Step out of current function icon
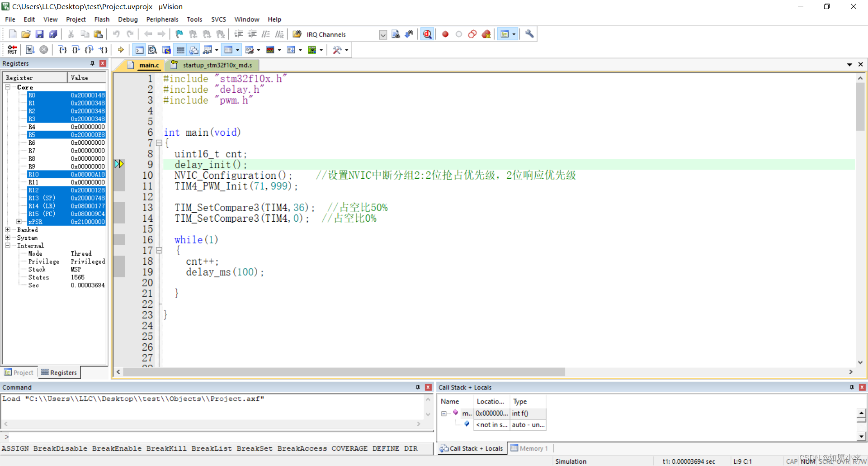Screen dimensions: 868x466 point(90,50)
